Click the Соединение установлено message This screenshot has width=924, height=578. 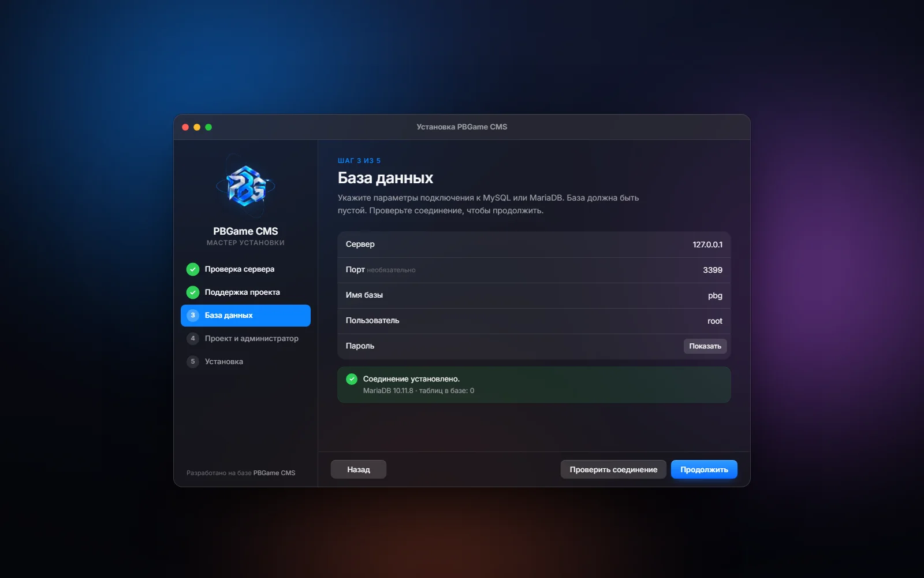tap(411, 379)
